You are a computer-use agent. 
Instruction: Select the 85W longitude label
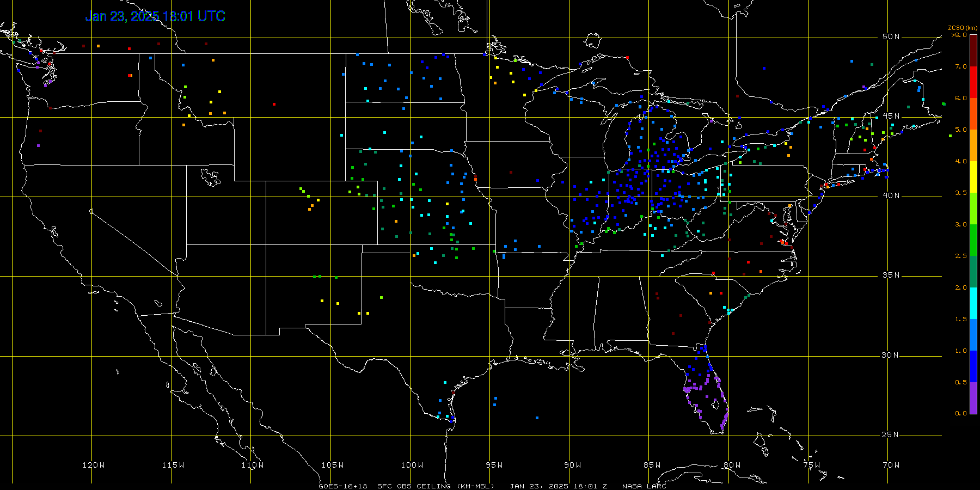tap(652, 465)
